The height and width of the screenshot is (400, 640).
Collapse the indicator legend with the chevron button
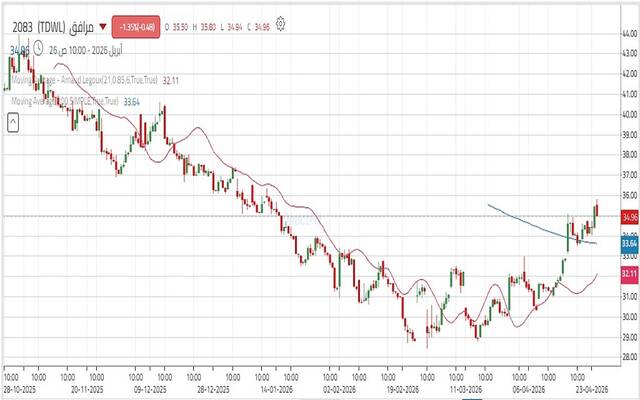14,122
